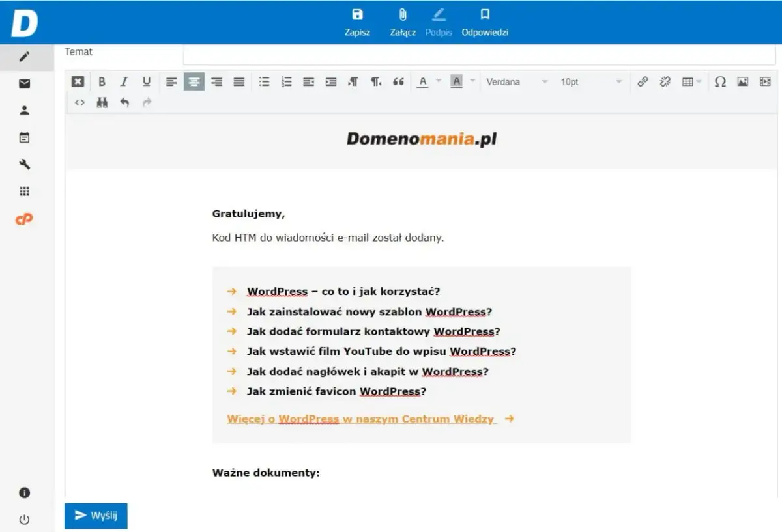Open the Verdana font family dropdown

pyautogui.click(x=515, y=81)
